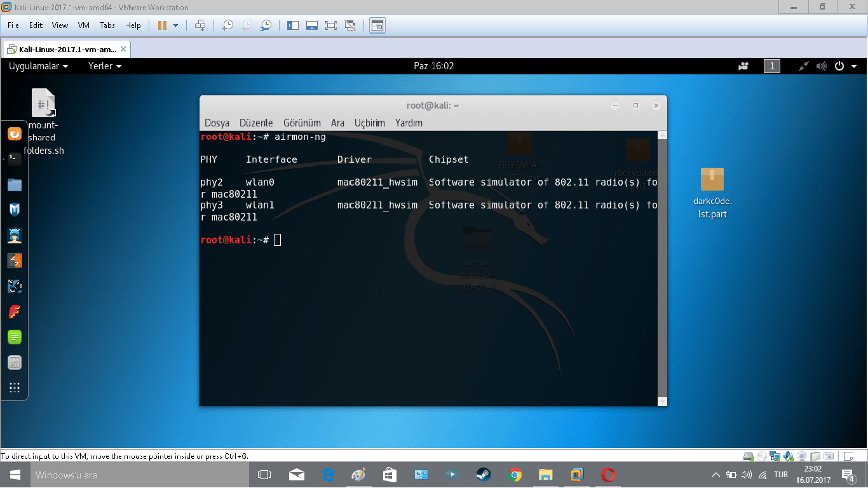The width and height of the screenshot is (868, 488).
Task: Open the Tweak Tool icon in dock
Action: coord(15,362)
